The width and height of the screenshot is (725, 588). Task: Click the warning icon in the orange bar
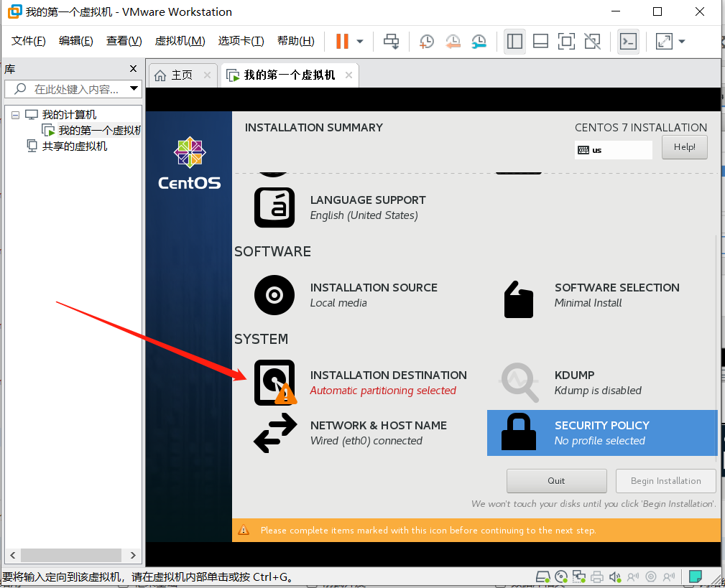[x=244, y=530]
